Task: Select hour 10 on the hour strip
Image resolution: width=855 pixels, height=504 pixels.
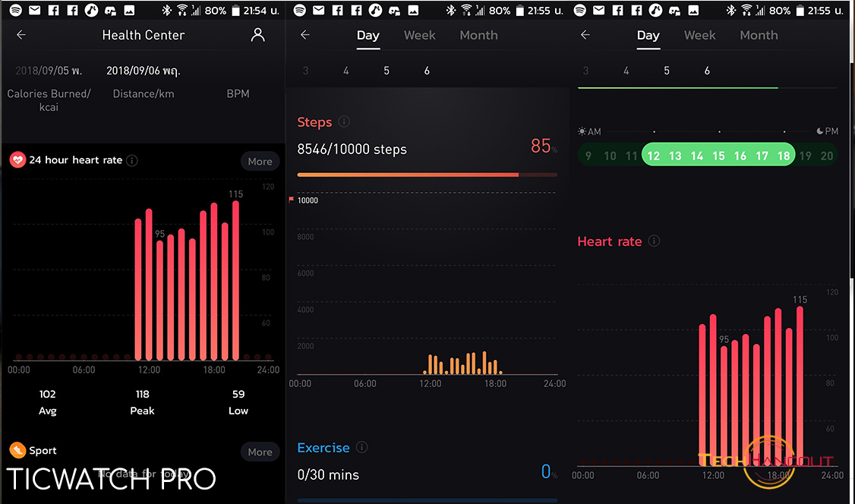Action: (610, 156)
